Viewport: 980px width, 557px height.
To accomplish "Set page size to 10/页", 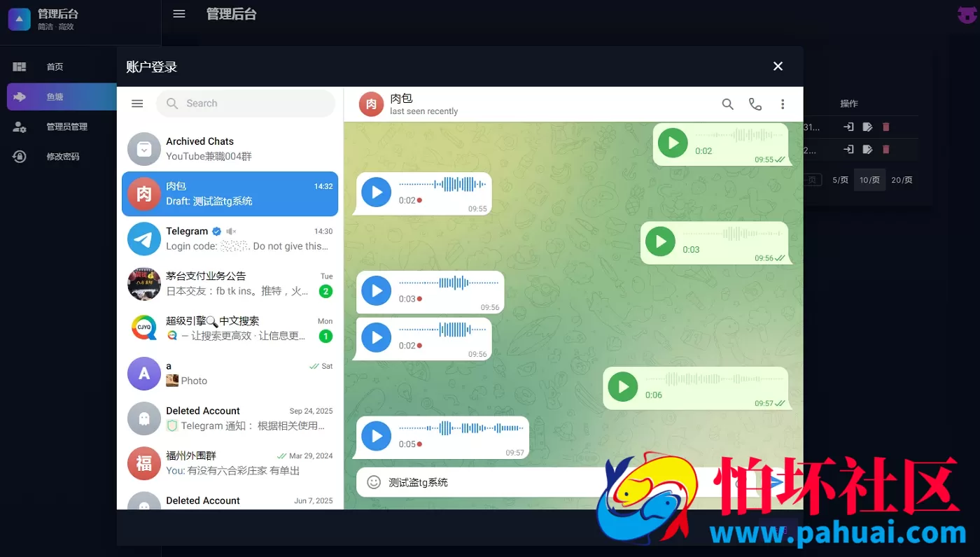I will click(869, 180).
